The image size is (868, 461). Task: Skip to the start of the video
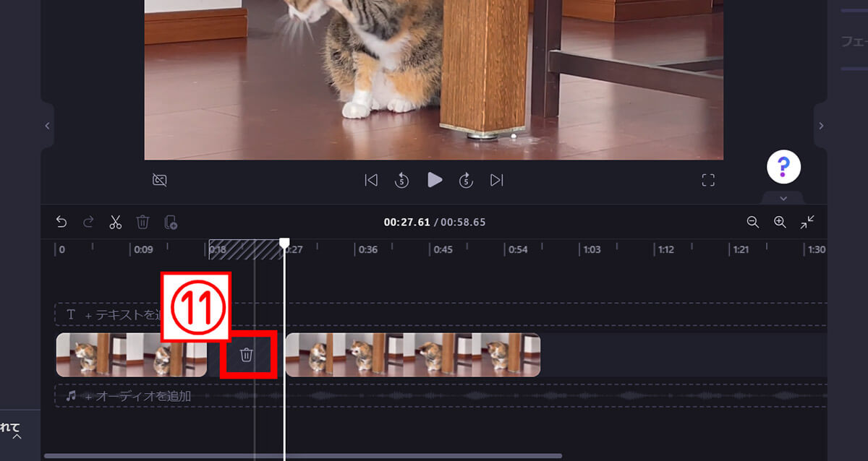[x=371, y=181]
